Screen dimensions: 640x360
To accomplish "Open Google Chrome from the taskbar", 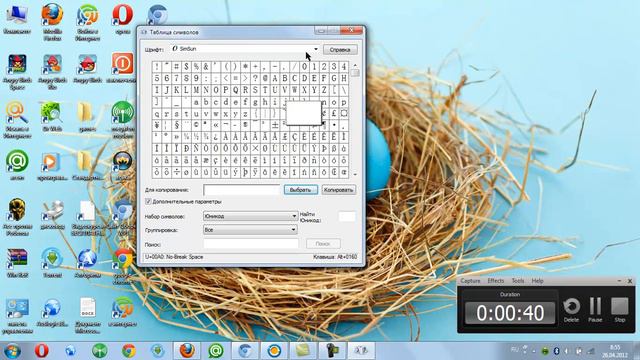I will [x=129, y=351].
